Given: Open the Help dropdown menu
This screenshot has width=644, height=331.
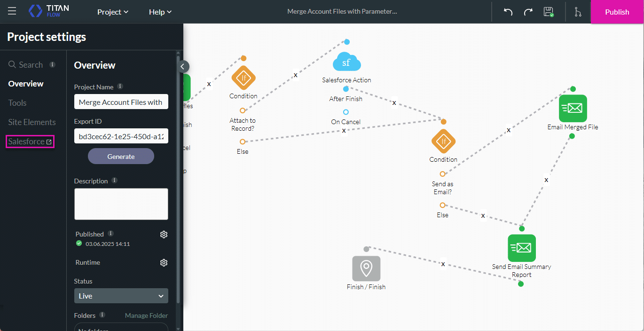Looking at the screenshot, I should point(160,12).
